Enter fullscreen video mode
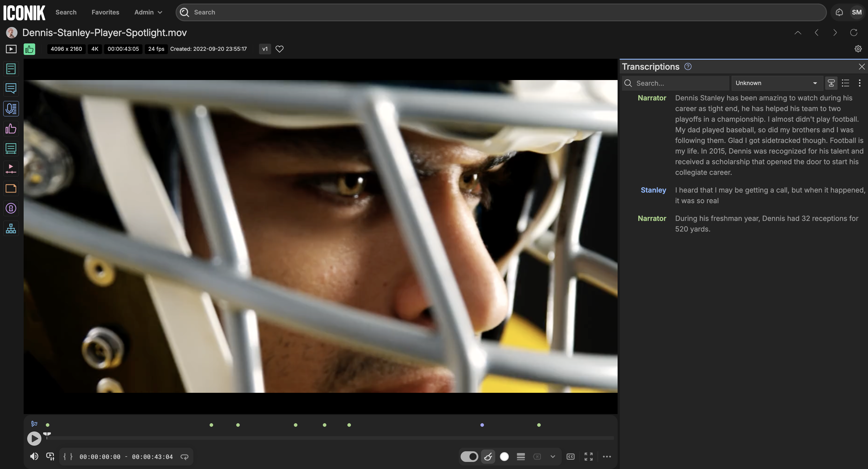 (x=588, y=457)
